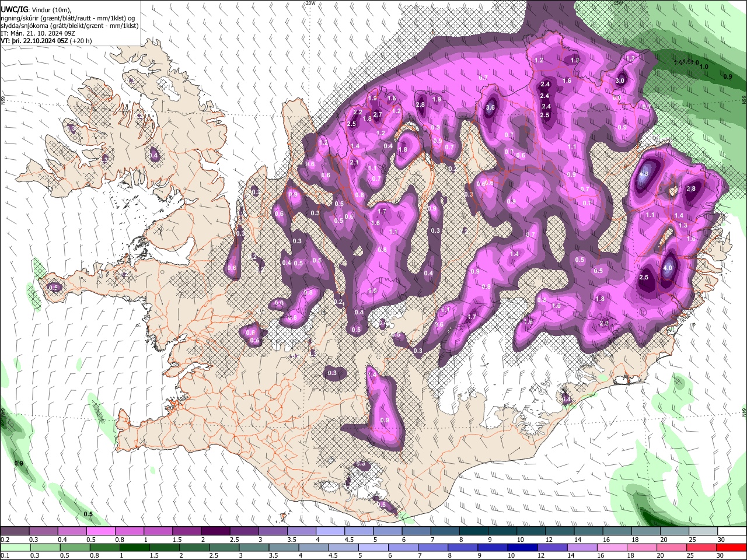
Task: Pick the dark purple snow swatch between 2 and 2.5
Action: tap(215, 531)
